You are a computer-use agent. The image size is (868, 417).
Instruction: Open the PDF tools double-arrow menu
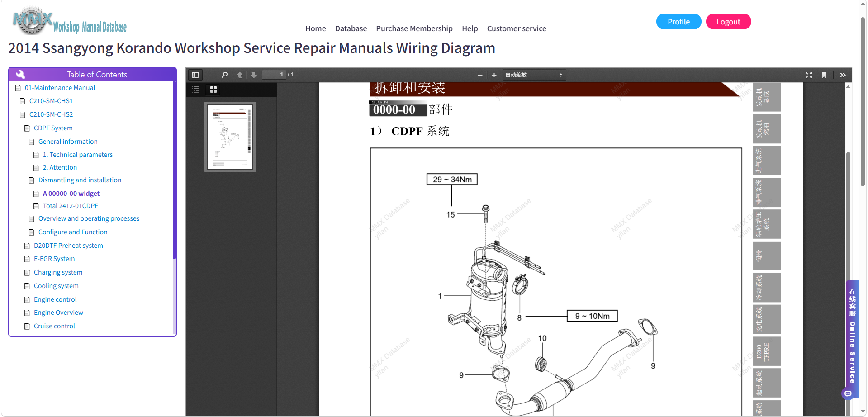[843, 75]
